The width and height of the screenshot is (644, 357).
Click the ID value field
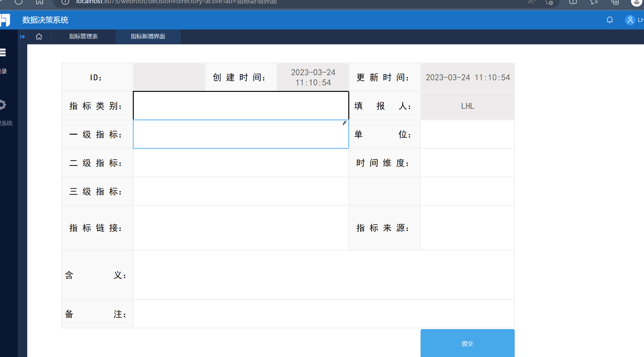[169, 77]
